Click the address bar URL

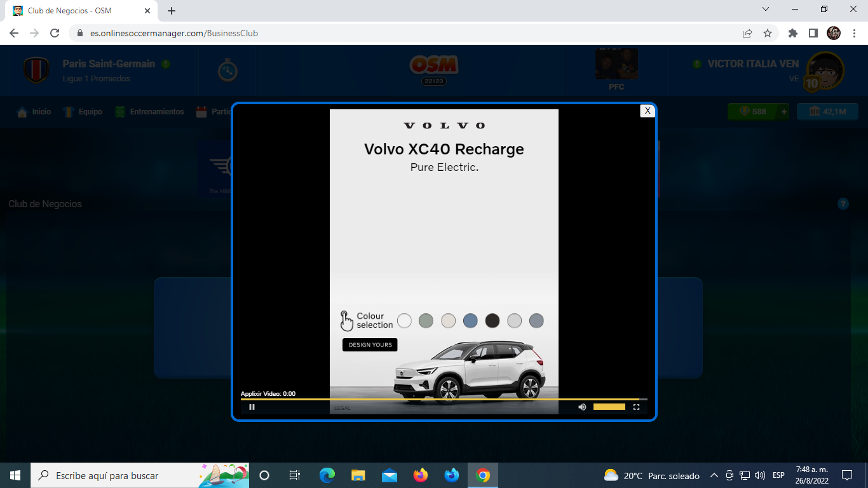click(x=174, y=33)
